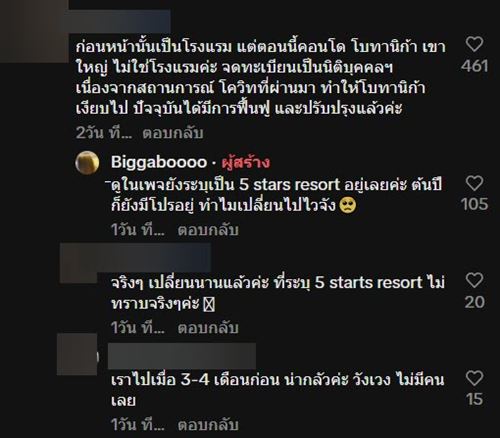Reply to the '3-4 เดือนก่อน' comment
Viewport: 500px width, 438px height.
click(x=208, y=425)
